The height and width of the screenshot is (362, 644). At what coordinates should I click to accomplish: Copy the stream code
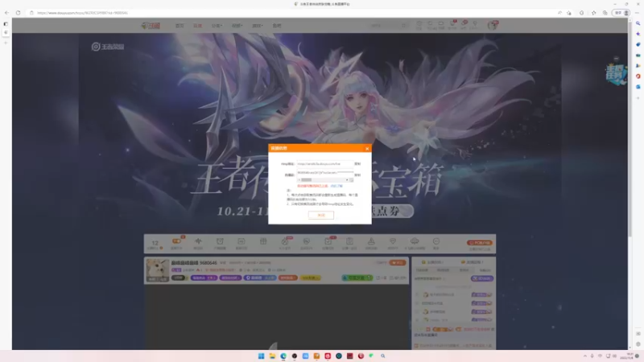357,175
